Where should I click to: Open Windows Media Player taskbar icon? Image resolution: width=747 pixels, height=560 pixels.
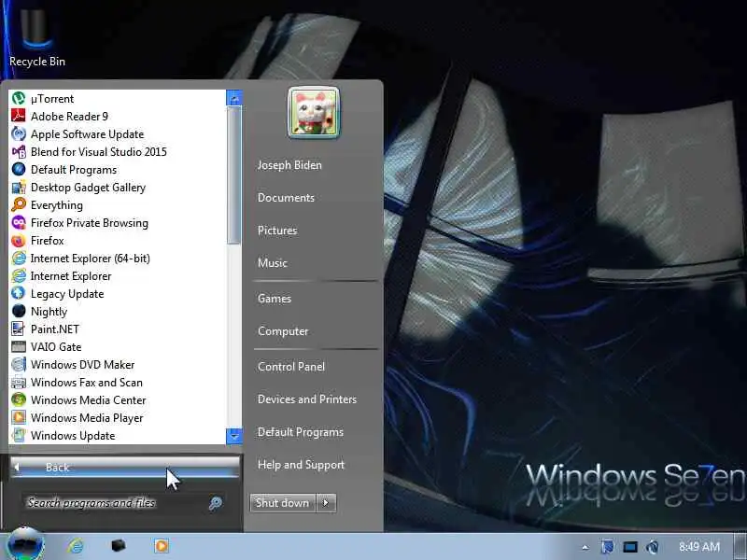click(161, 546)
